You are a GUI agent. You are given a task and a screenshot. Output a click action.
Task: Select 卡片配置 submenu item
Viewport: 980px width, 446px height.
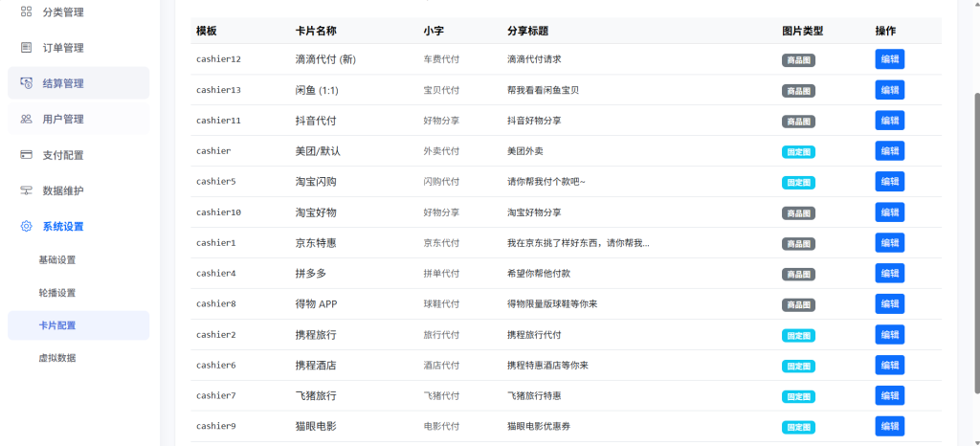coord(78,325)
